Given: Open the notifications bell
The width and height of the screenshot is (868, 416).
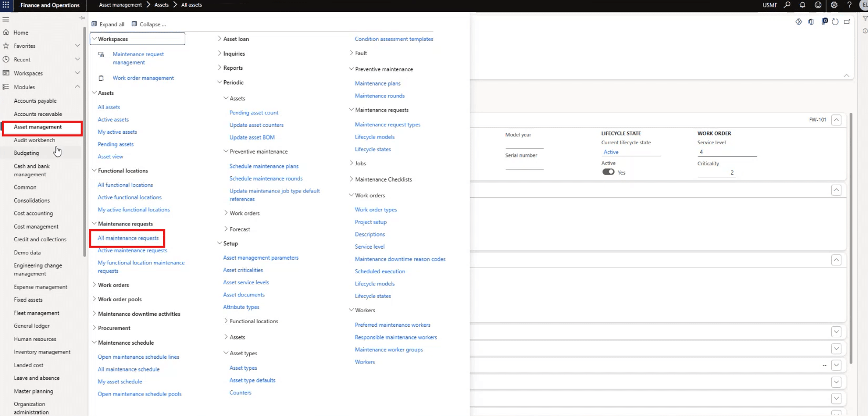Looking at the screenshot, I should pyautogui.click(x=802, y=5).
